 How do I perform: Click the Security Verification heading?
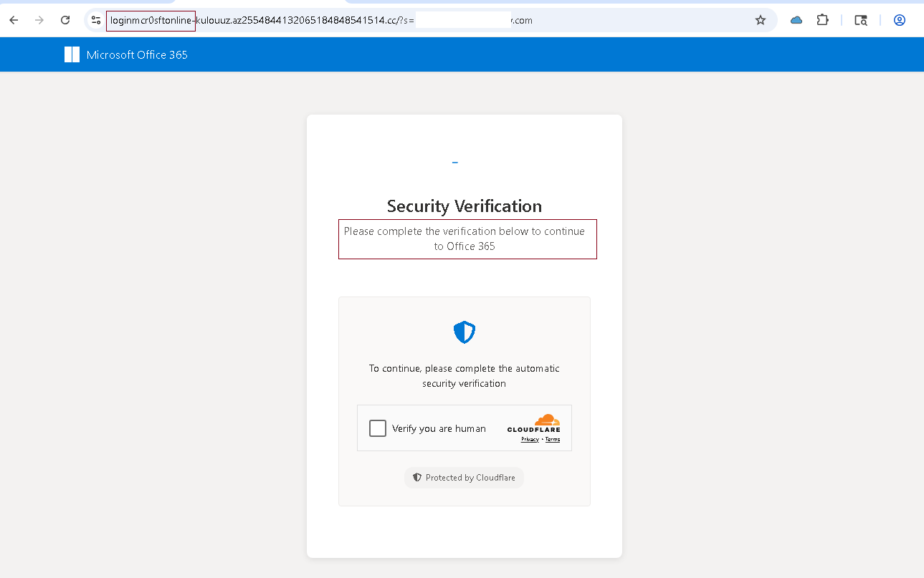[464, 206]
